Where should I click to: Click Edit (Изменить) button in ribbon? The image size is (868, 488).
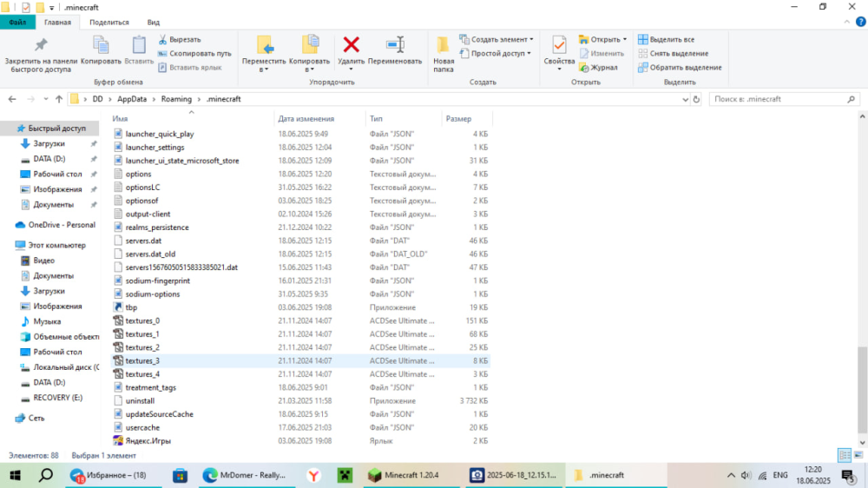click(x=602, y=54)
